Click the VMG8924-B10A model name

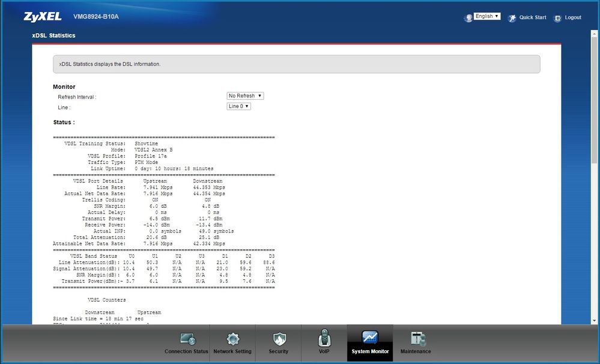(95, 16)
